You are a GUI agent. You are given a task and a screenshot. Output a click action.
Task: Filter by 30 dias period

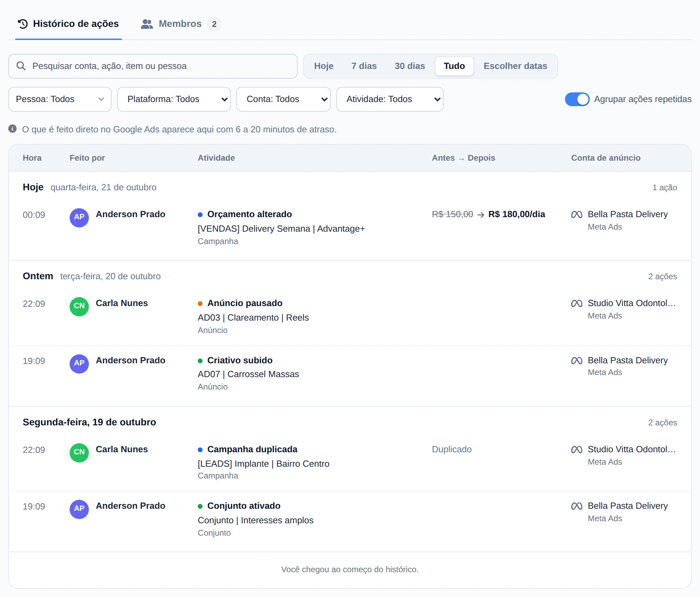(410, 66)
